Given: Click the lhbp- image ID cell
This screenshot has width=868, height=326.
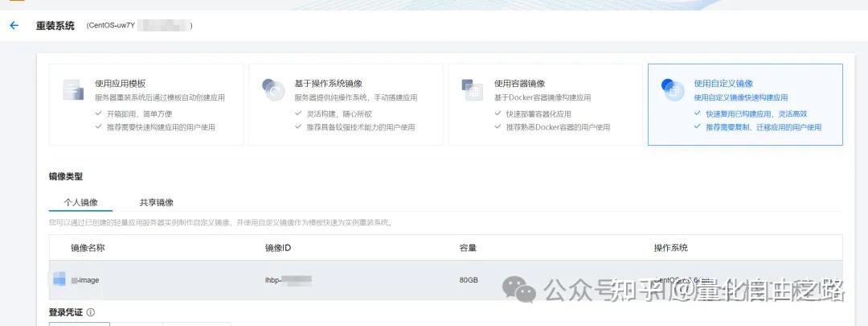Looking at the screenshot, I should (x=289, y=280).
